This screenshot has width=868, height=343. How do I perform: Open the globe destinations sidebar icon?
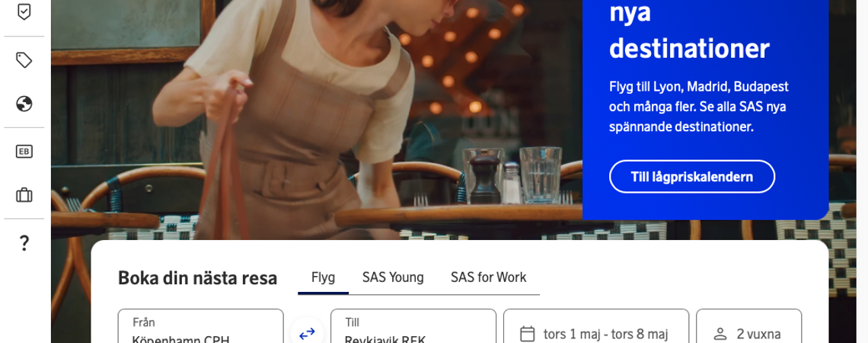tap(24, 104)
